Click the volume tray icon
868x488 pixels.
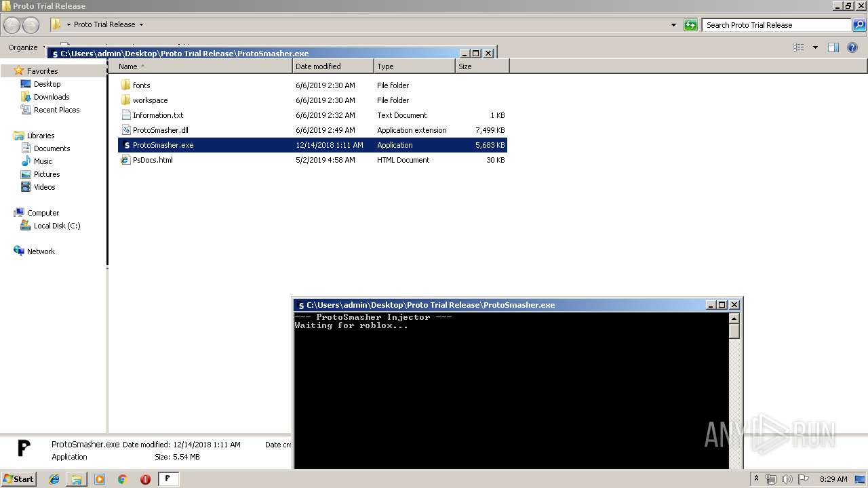(787, 479)
